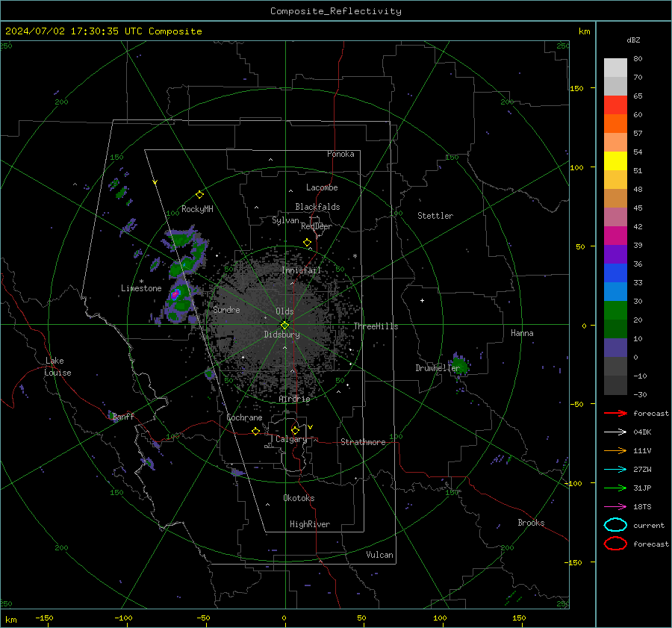Select the bright green 20 dBZ swatch
This screenshot has width=672, height=628.
pos(615,311)
